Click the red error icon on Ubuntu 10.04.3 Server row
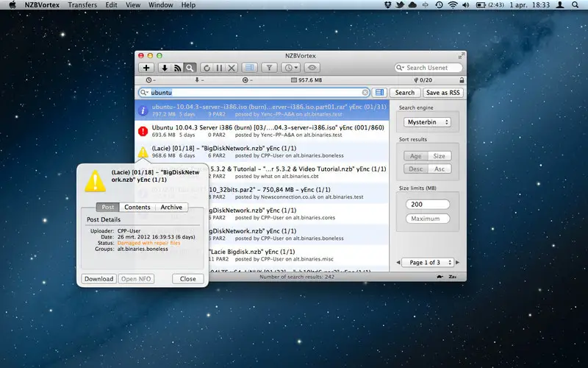 click(x=143, y=131)
